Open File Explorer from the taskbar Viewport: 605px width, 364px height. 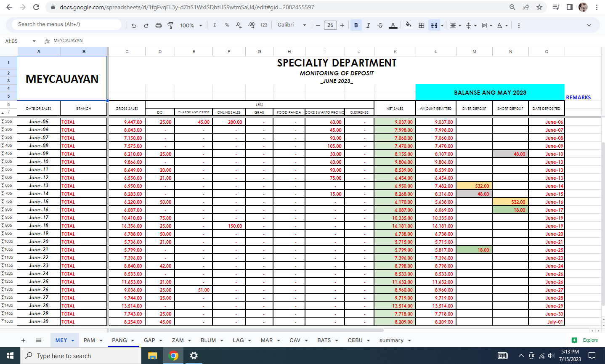tap(152, 356)
